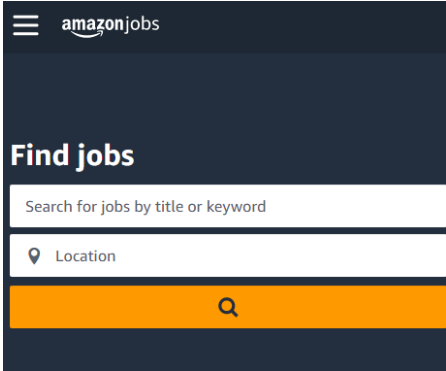Viewport: 446px width, 371px height.
Task: Click the 'Location' placeholder text
Action: [x=86, y=256]
